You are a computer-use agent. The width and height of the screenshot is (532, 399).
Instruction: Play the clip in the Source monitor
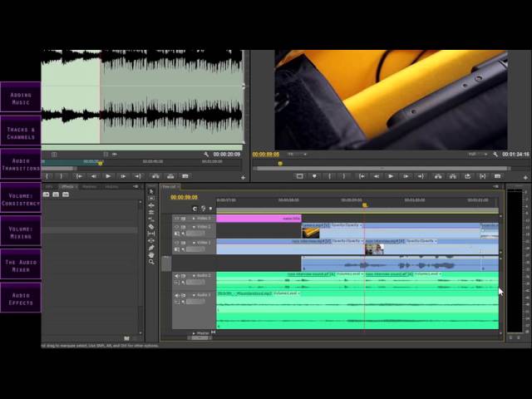coord(108,176)
